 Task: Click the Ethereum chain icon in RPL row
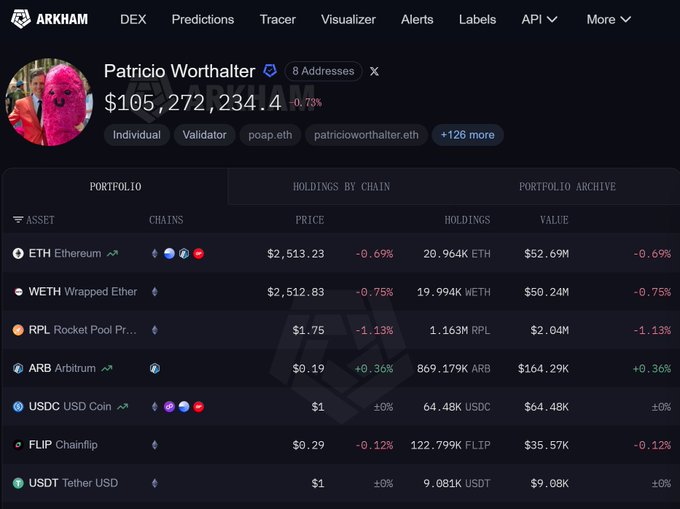click(x=155, y=330)
